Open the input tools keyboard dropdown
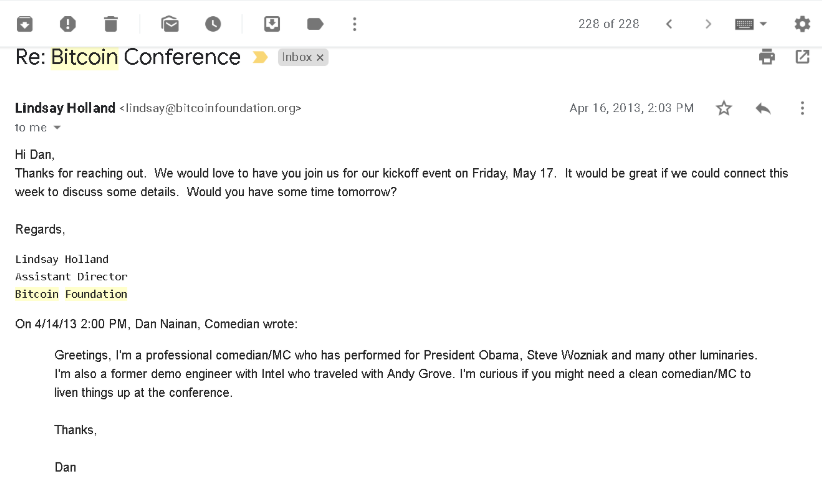 tap(751, 24)
